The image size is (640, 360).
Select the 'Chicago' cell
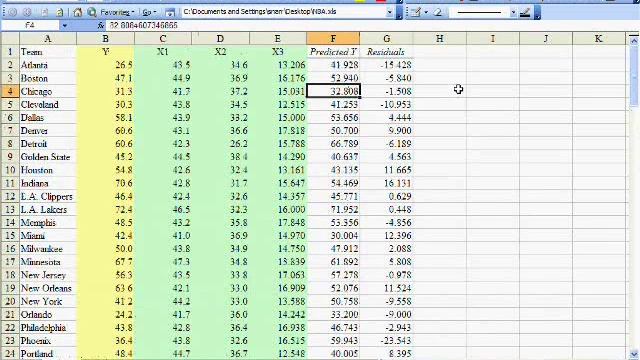pos(48,91)
